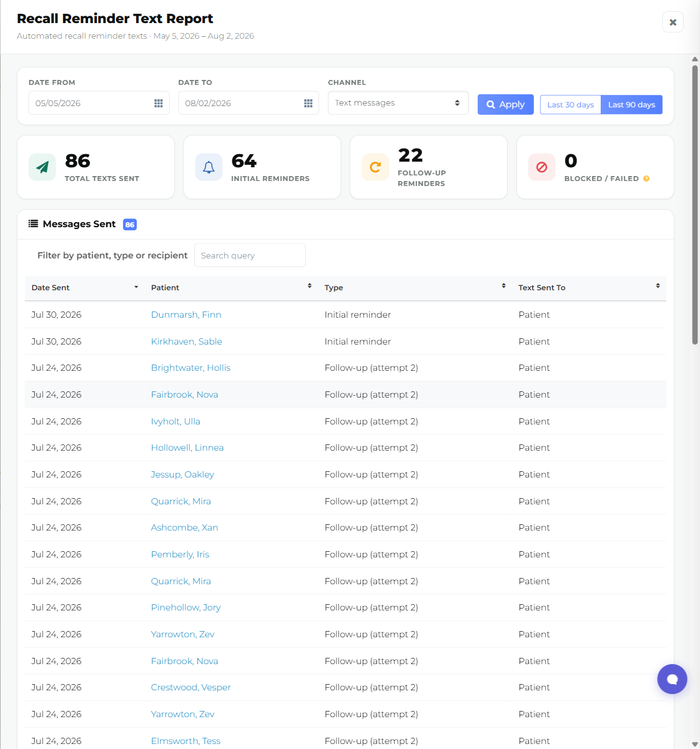Image resolution: width=700 pixels, height=749 pixels.
Task: Click the scrollbar up arrow
Action: tap(695, 59)
